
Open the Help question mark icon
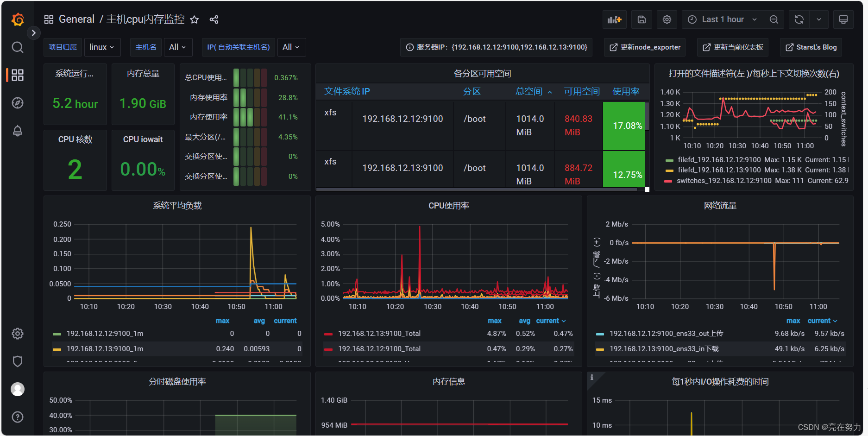18,417
